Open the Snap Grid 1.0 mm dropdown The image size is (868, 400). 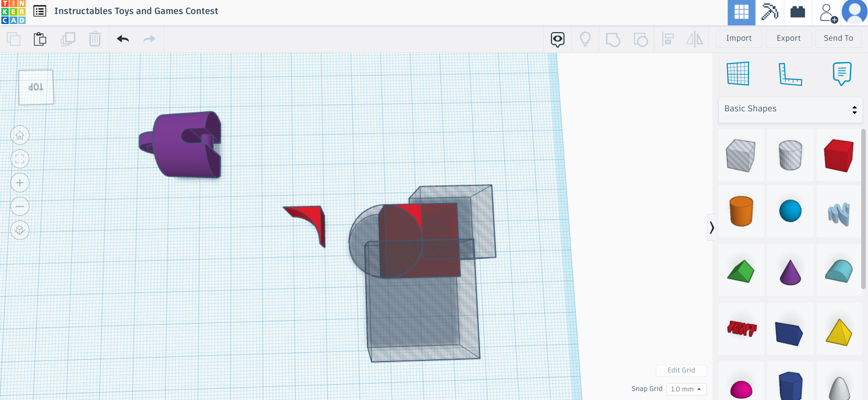686,389
